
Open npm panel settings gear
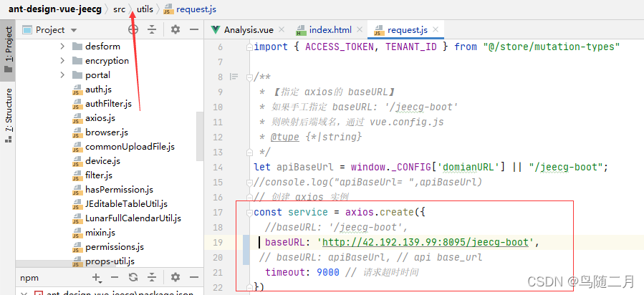[176, 277]
